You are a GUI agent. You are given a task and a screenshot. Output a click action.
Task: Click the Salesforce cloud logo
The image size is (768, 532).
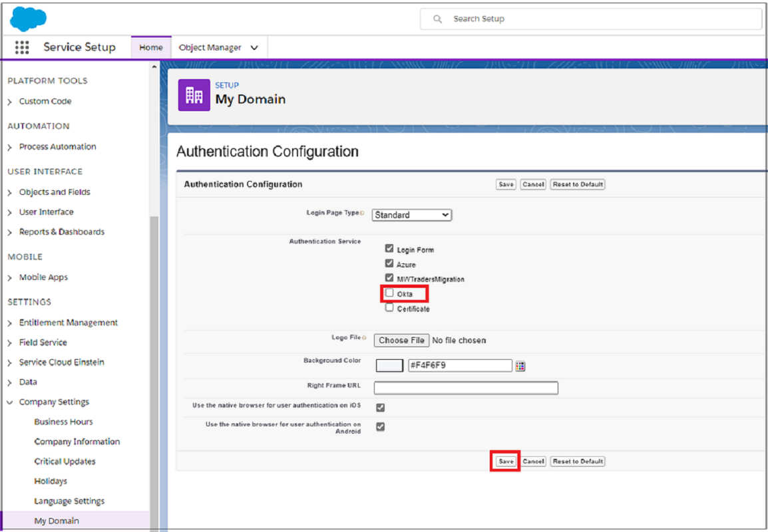27,18
